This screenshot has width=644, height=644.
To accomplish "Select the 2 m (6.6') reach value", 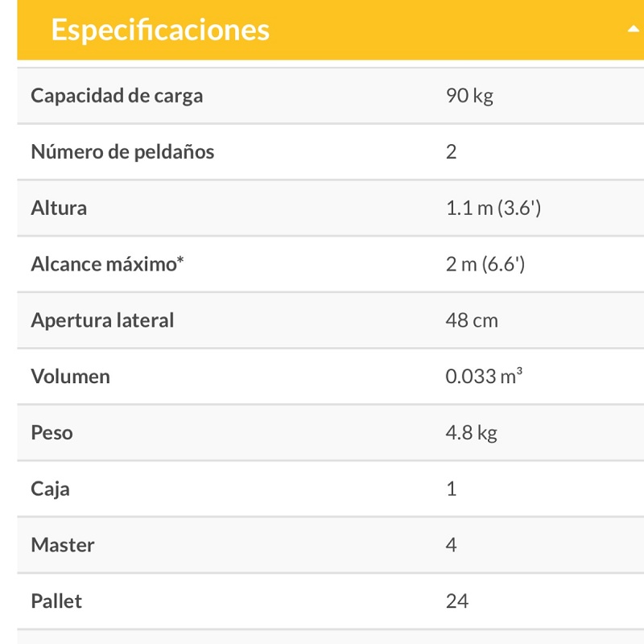I will pyautogui.click(x=485, y=264).
